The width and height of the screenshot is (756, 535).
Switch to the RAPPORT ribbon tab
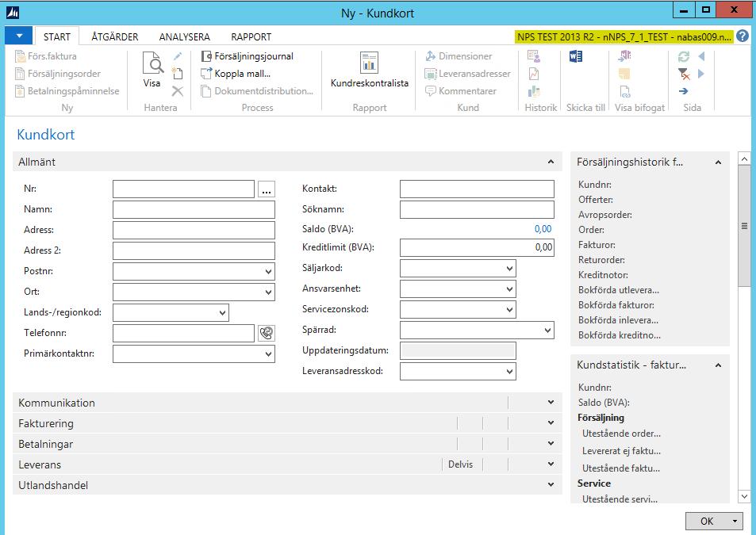(251, 36)
